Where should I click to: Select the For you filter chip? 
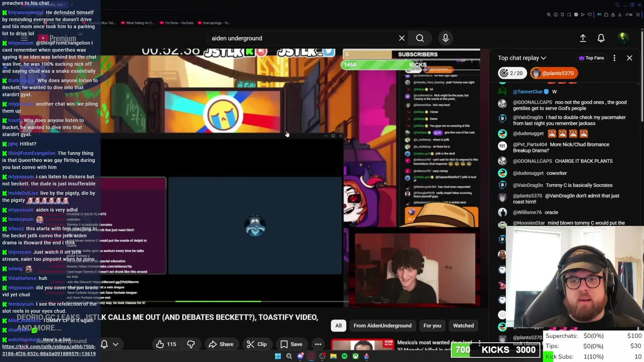point(432,326)
